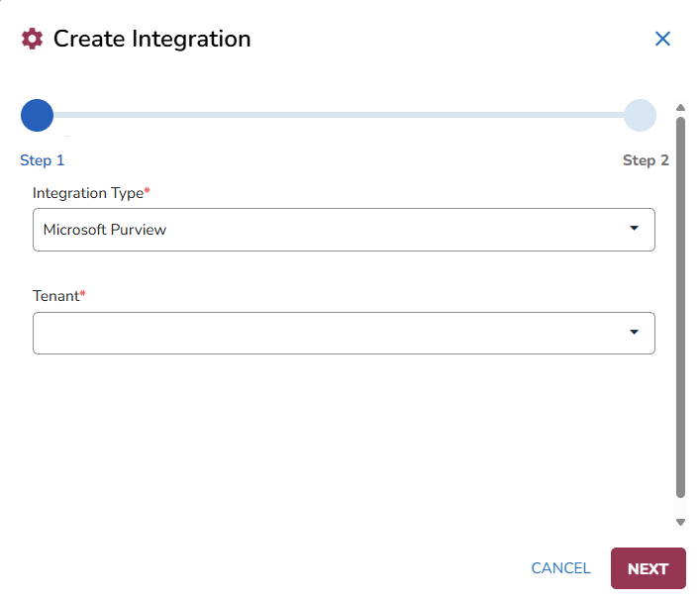
Task: Click the Tenant field label
Action: click(x=58, y=296)
